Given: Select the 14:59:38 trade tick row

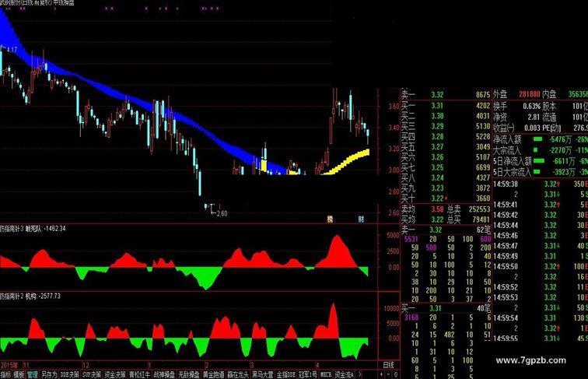Looking at the screenshot, I should (x=540, y=184).
